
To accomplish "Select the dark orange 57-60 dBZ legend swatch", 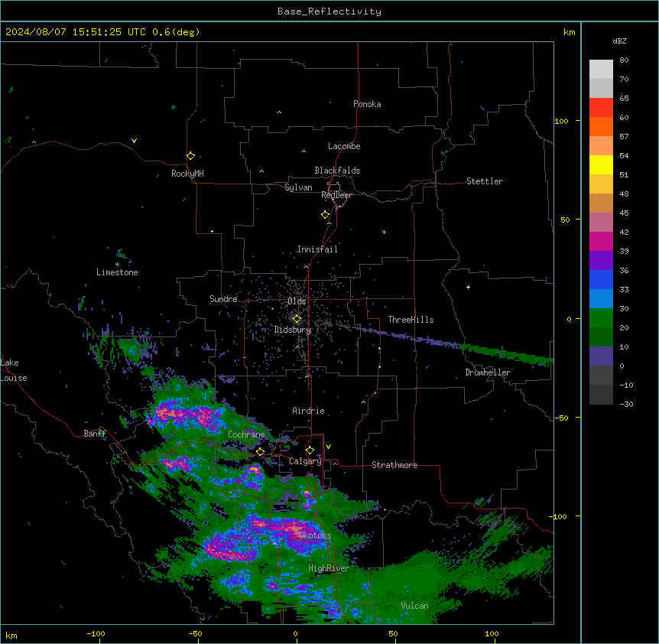I will (601, 126).
